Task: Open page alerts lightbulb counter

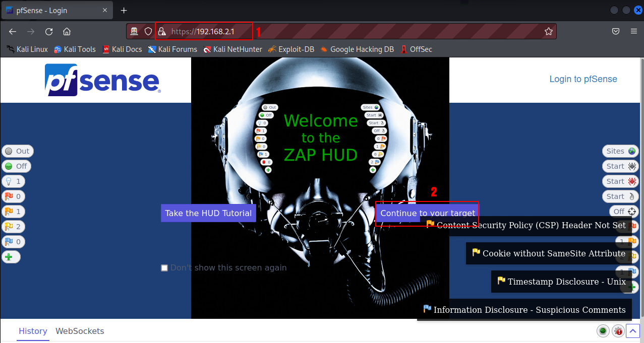Action: point(13,181)
